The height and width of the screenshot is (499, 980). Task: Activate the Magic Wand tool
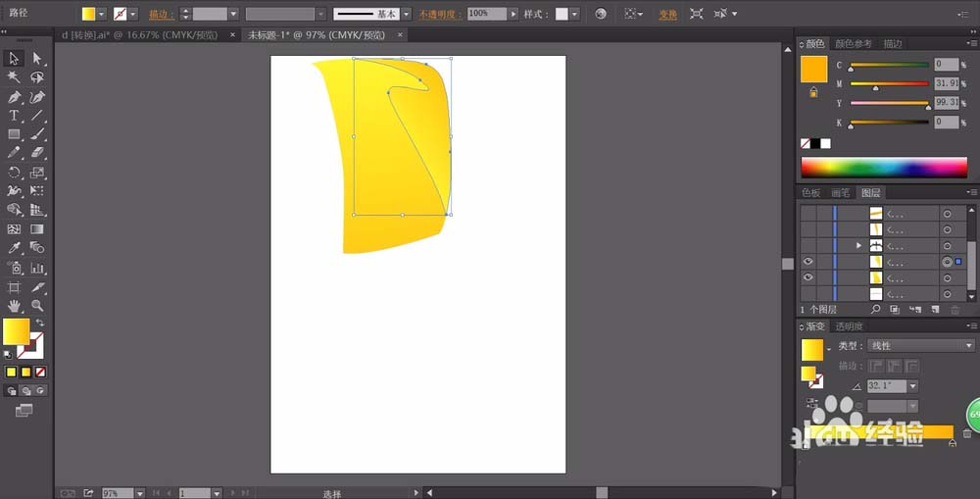(14, 77)
